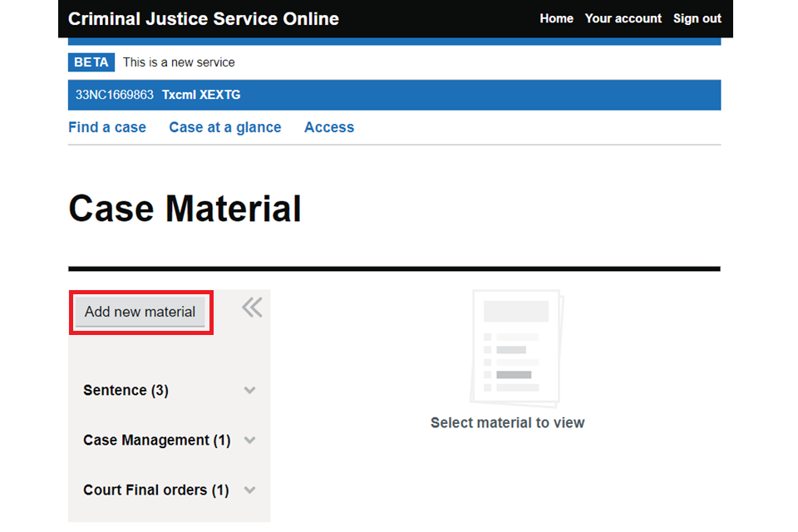Select the Court Final orders (1) label
Screen dimensions: 798x532
pyautogui.click(x=155, y=490)
